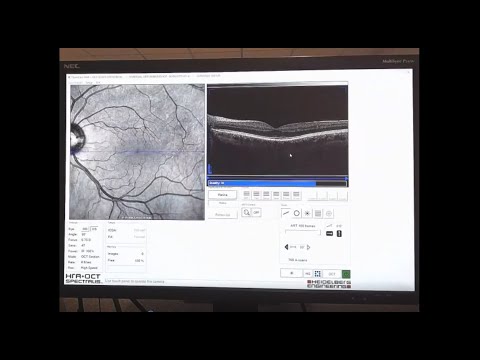Click the A-scans count text

(x=298, y=260)
